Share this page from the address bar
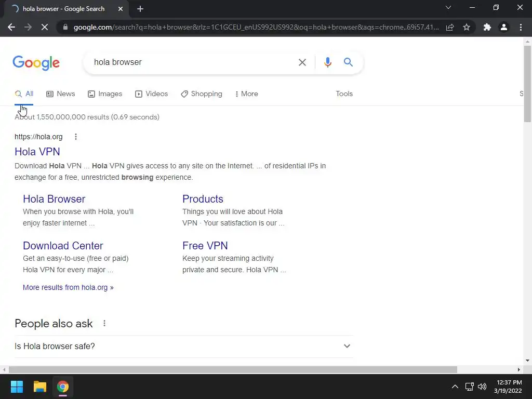Image resolution: width=532 pixels, height=399 pixels. 450,27
